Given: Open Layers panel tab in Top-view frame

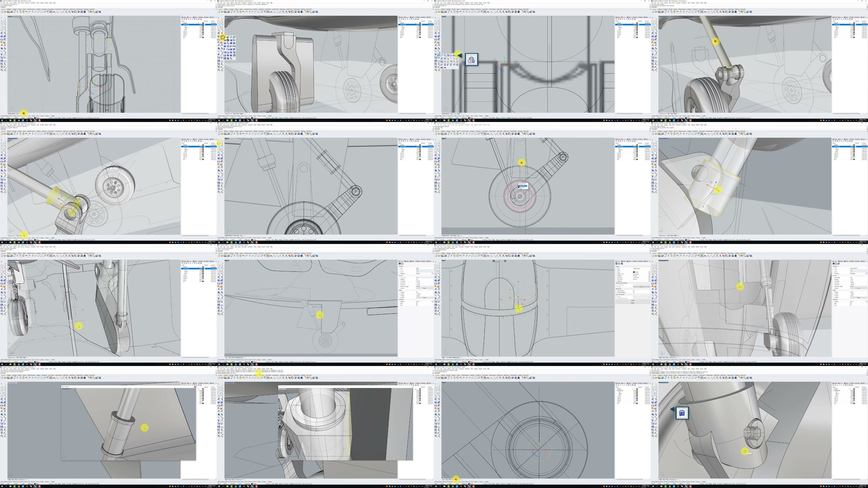Looking at the screenshot, I should [x=623, y=262].
